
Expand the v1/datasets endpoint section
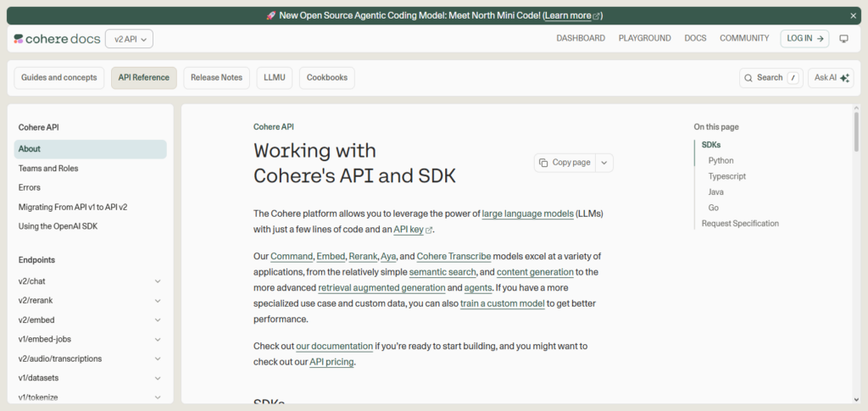[158, 378]
